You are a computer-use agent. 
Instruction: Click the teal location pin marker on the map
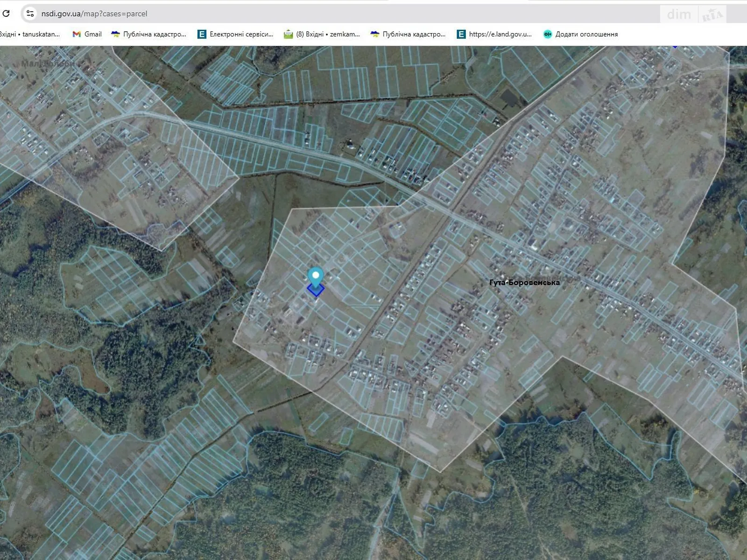(316, 277)
